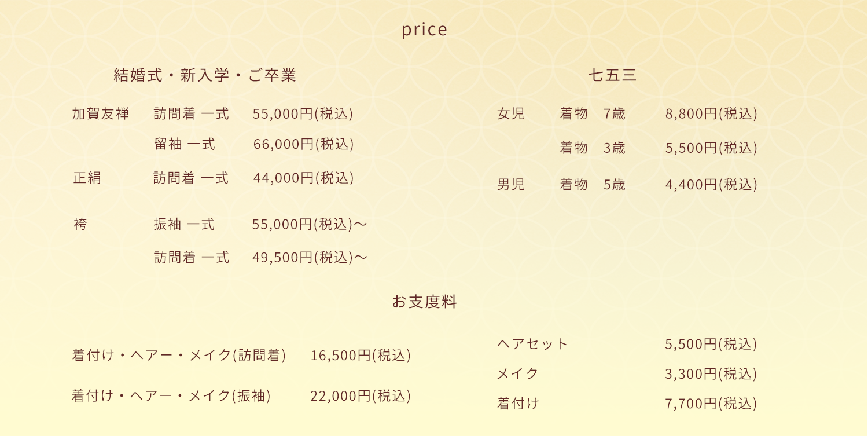
Task: Select the 22,000円(税込) price
Action: [x=361, y=396]
